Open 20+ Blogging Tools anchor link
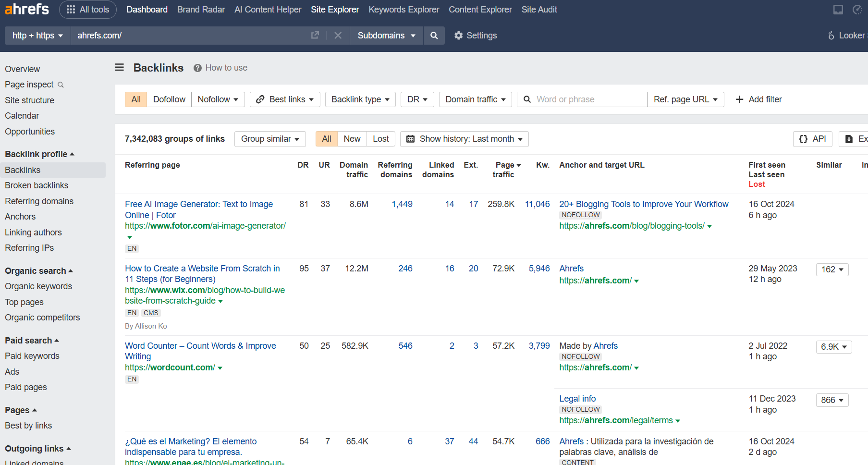Image resolution: width=868 pixels, height=465 pixels. [644, 204]
